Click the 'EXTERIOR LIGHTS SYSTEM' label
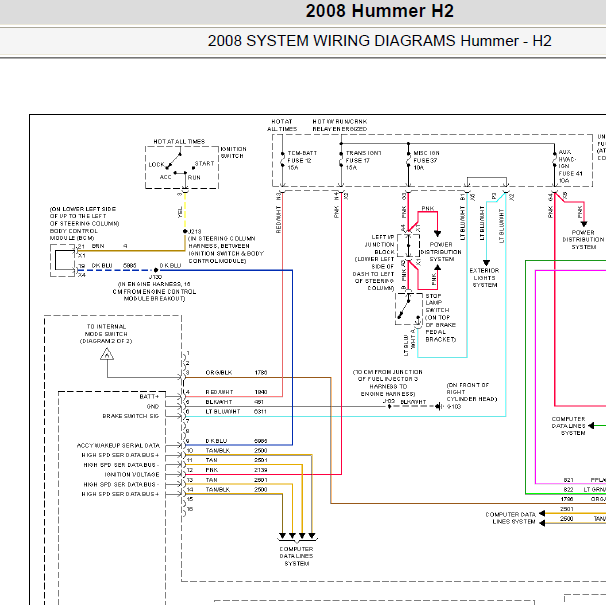This screenshot has height=605, width=606. (484, 278)
